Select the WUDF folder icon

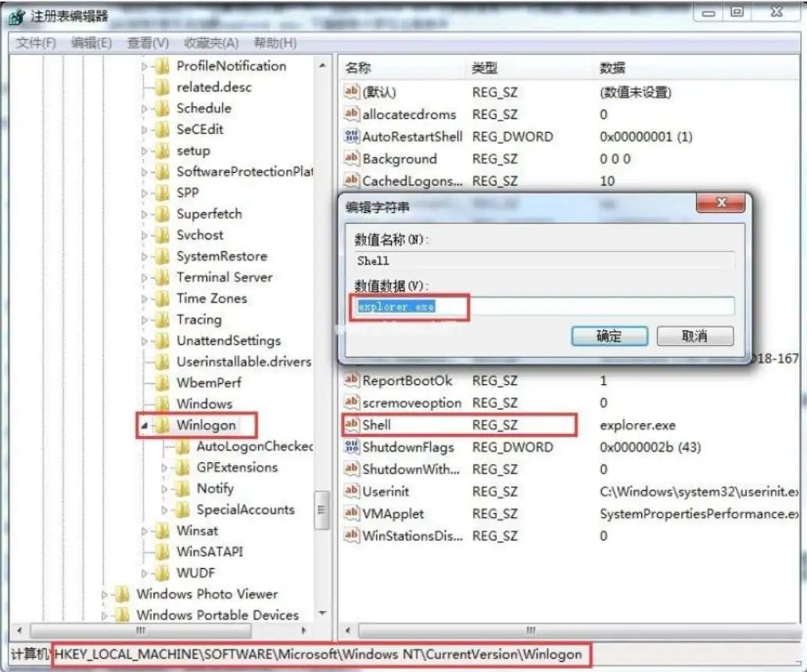coord(163,573)
